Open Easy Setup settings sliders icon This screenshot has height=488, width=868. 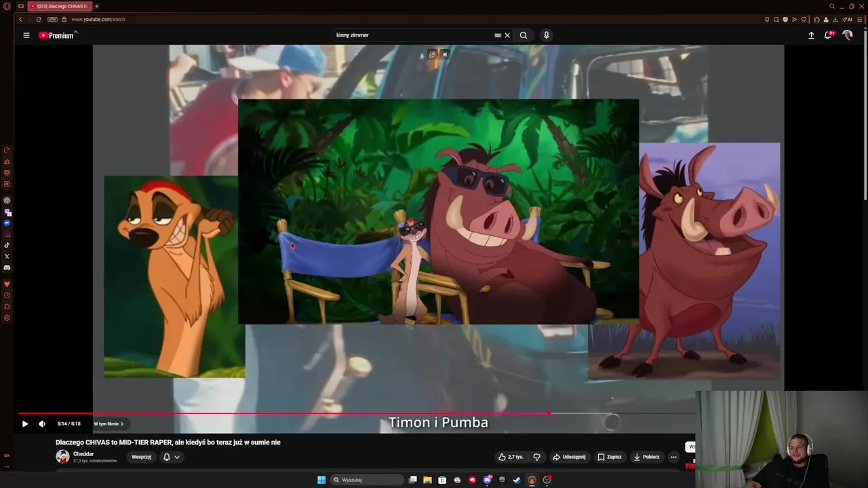[859, 19]
